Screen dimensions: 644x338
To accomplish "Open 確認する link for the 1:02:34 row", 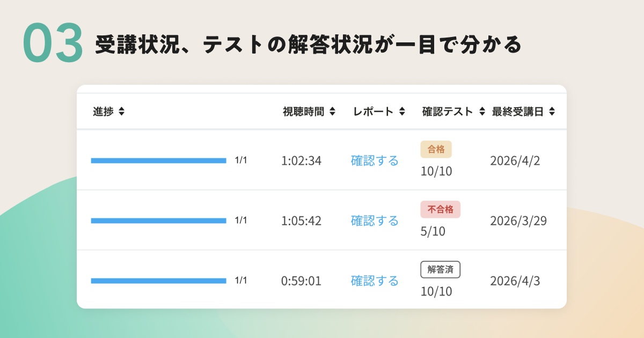I will (375, 160).
